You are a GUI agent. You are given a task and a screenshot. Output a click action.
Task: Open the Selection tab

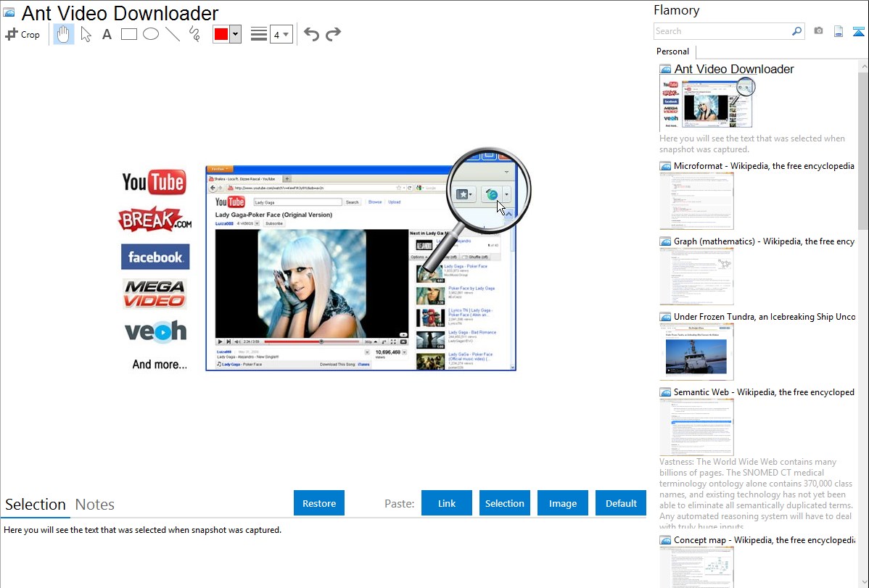pyautogui.click(x=36, y=505)
